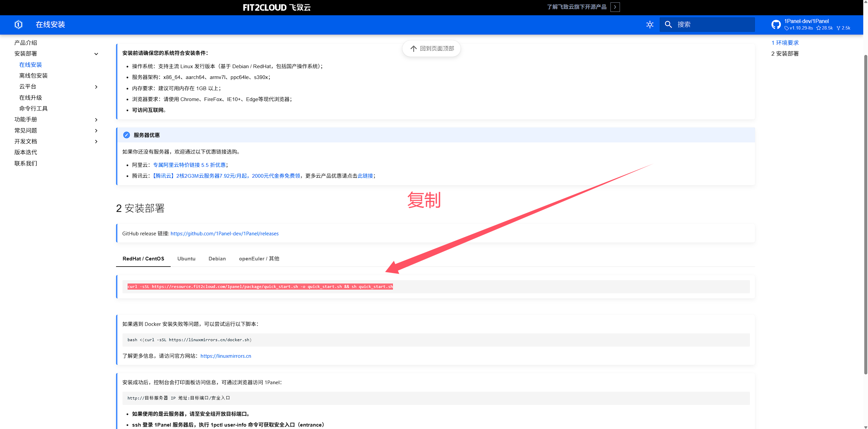The height and width of the screenshot is (429, 868).
Task: Open the 专属阿里云特价链接 5.5 折优惠 link
Action: (x=189, y=165)
